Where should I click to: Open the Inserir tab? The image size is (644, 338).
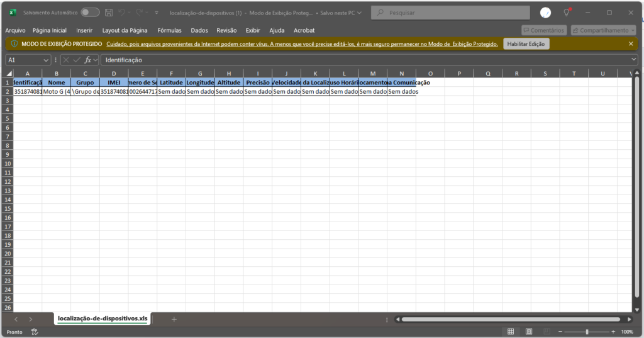coord(84,30)
